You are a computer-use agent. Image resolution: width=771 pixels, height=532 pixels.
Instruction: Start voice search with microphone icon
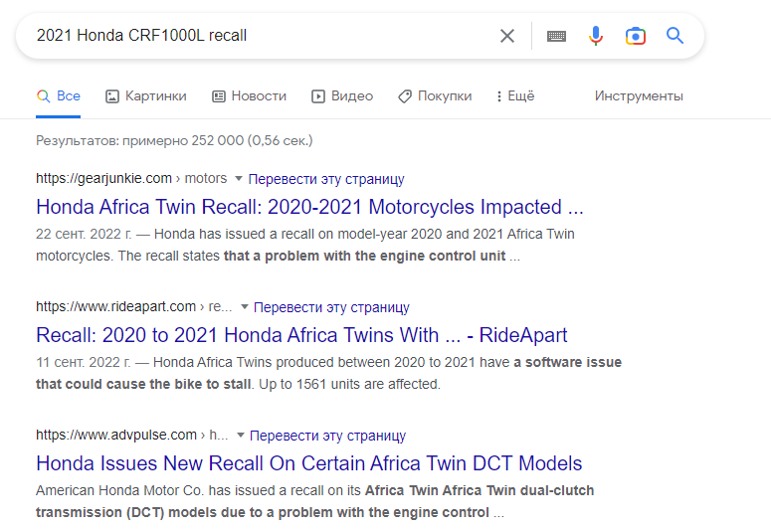click(x=596, y=36)
